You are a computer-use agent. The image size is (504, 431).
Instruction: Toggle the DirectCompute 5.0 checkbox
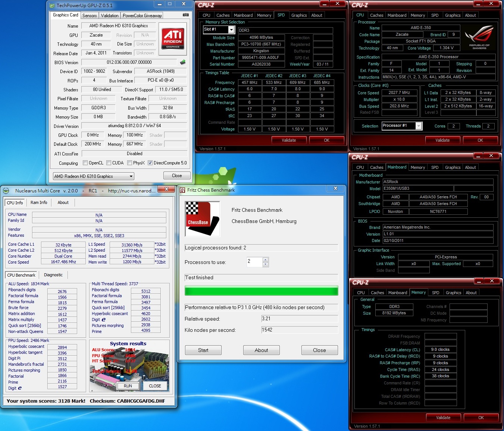(x=150, y=163)
